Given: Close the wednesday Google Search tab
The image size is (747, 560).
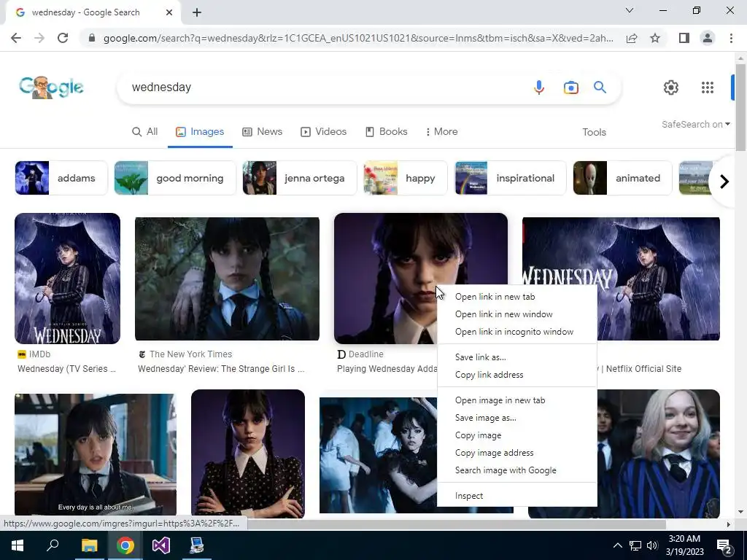Looking at the screenshot, I should 169,12.
